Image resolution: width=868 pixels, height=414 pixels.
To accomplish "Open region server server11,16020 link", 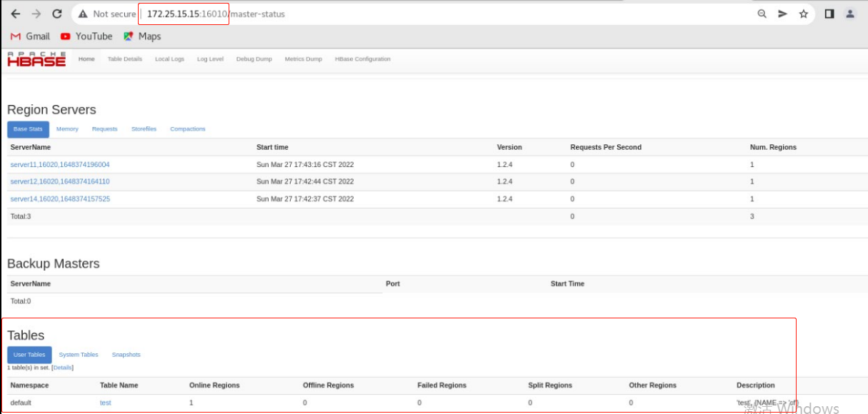I will pos(60,165).
